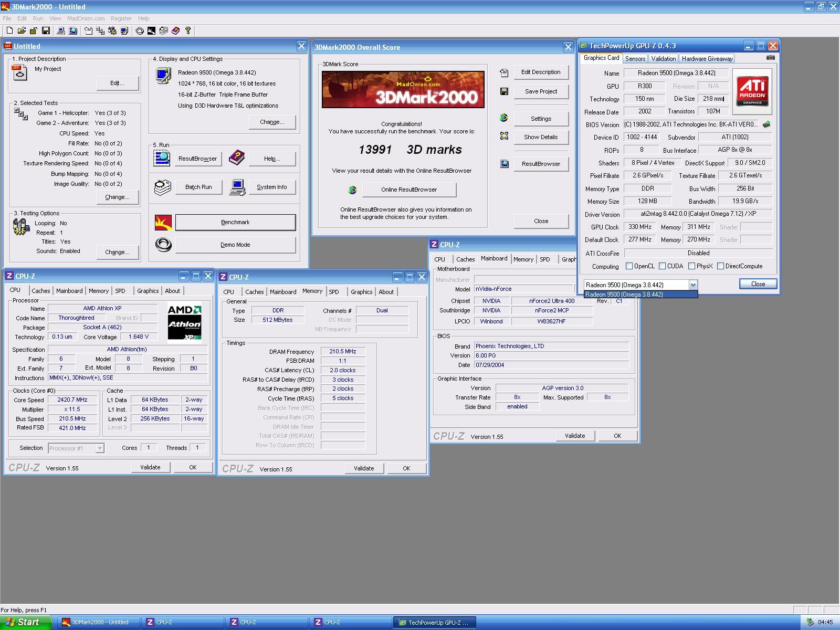Click the 3DMark2000 banner image
Viewport: 840px width, 630px height.
click(x=403, y=90)
